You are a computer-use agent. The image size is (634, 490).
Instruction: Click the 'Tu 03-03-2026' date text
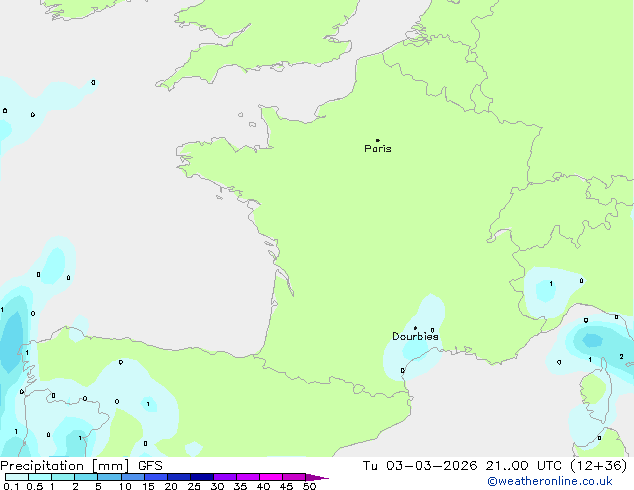coord(420,466)
